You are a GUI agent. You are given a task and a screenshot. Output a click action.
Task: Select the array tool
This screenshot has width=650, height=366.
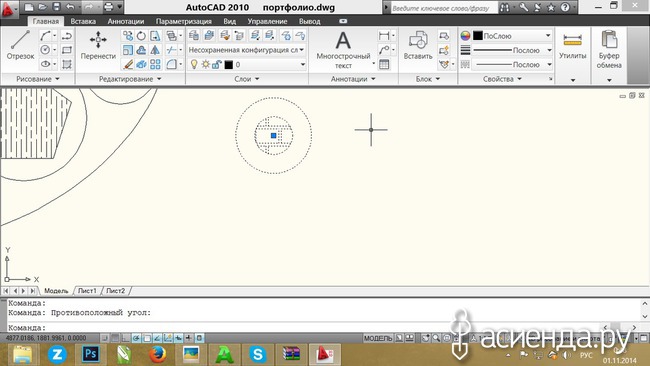[x=155, y=64]
